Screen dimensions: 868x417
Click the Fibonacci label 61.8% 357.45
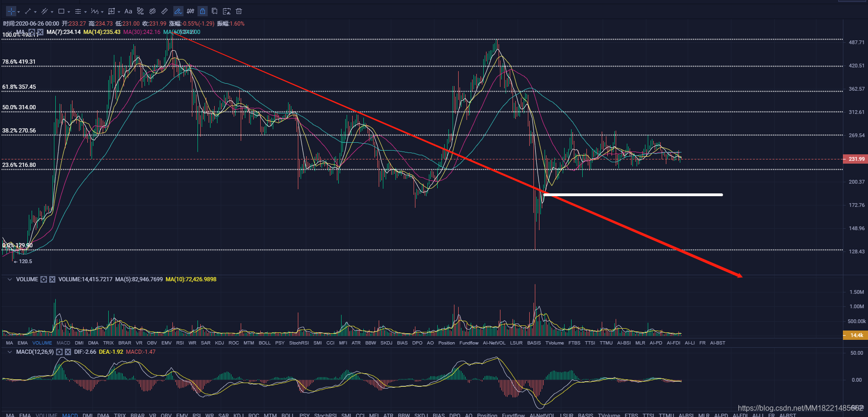click(19, 87)
